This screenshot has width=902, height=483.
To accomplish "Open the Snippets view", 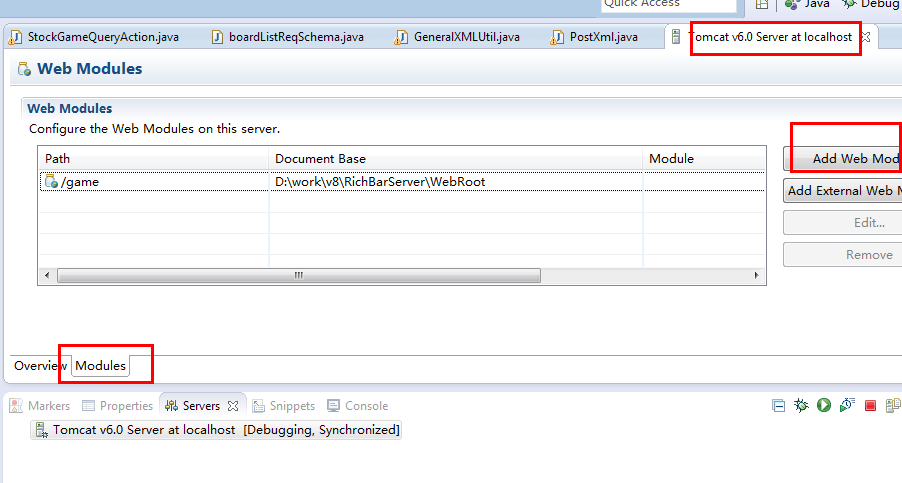I will (x=284, y=406).
